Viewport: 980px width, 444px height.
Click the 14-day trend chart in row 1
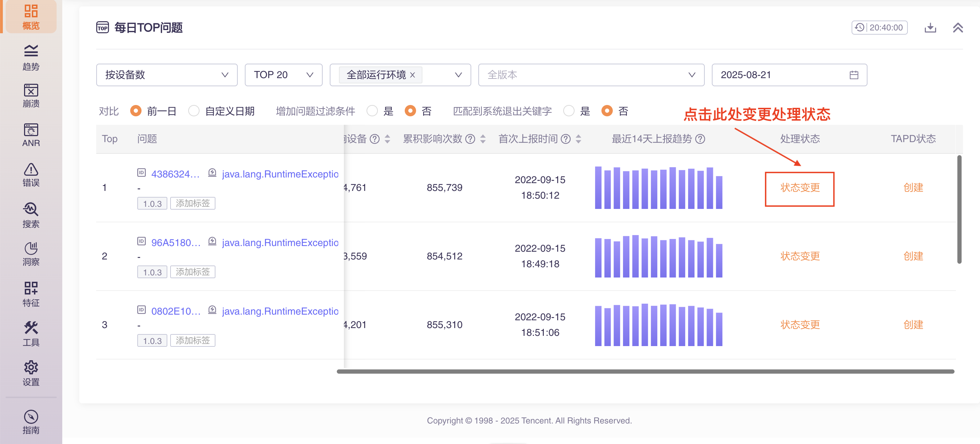pyautogui.click(x=658, y=188)
